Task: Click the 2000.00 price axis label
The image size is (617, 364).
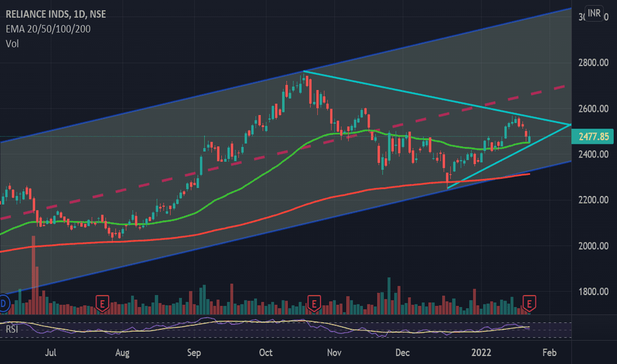Action: coord(593,246)
